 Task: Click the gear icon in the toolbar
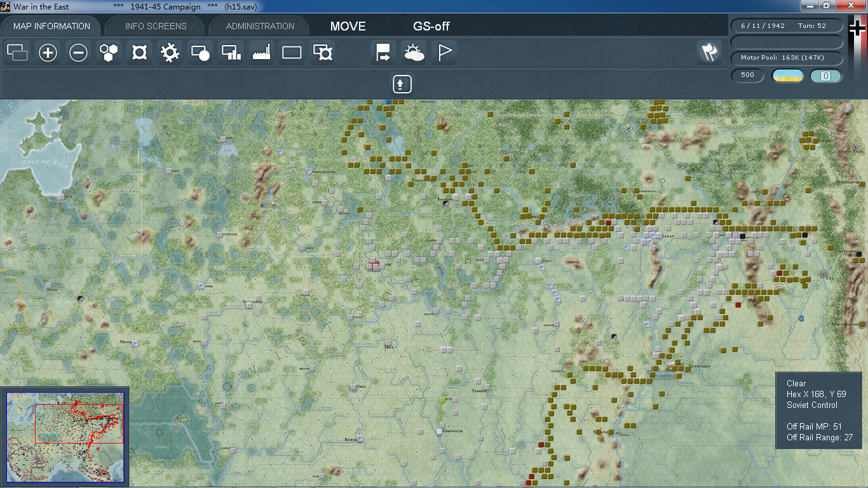[x=170, y=53]
